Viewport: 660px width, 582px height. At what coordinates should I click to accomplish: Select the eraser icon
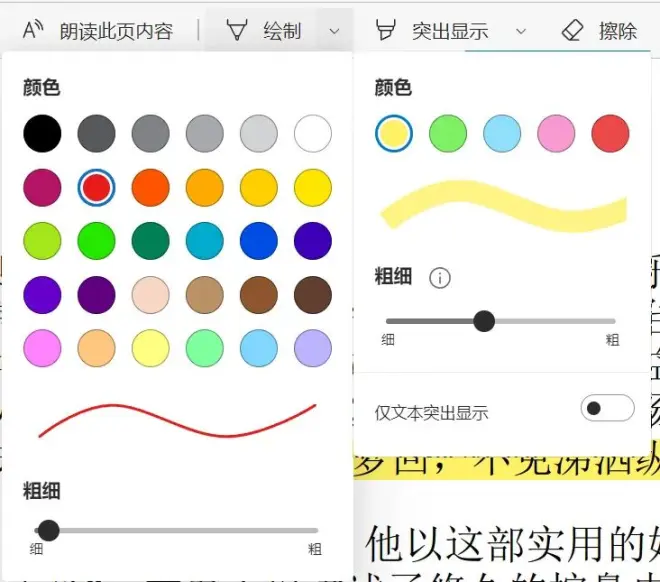572,30
